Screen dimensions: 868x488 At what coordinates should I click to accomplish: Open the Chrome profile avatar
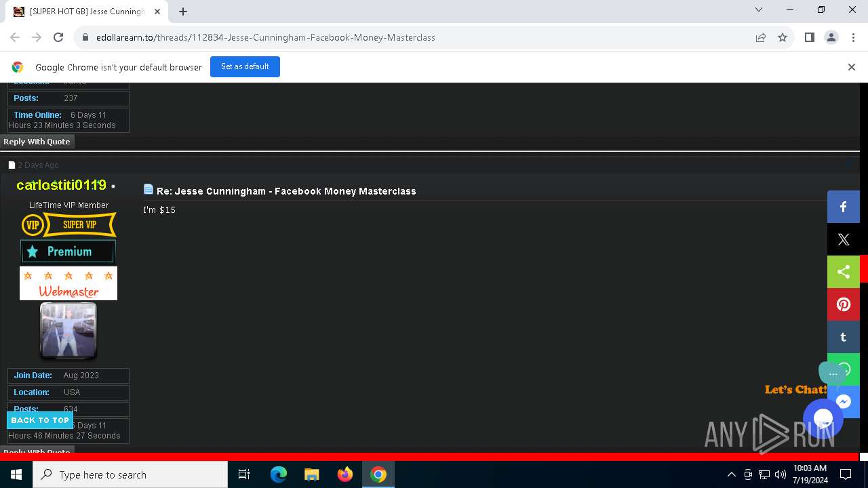[831, 37]
